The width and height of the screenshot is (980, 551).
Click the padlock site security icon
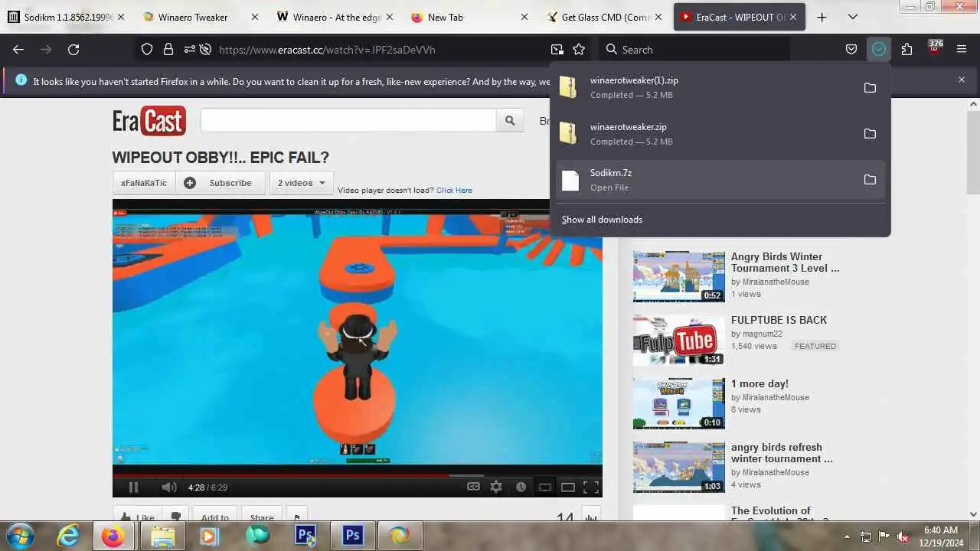coord(168,49)
